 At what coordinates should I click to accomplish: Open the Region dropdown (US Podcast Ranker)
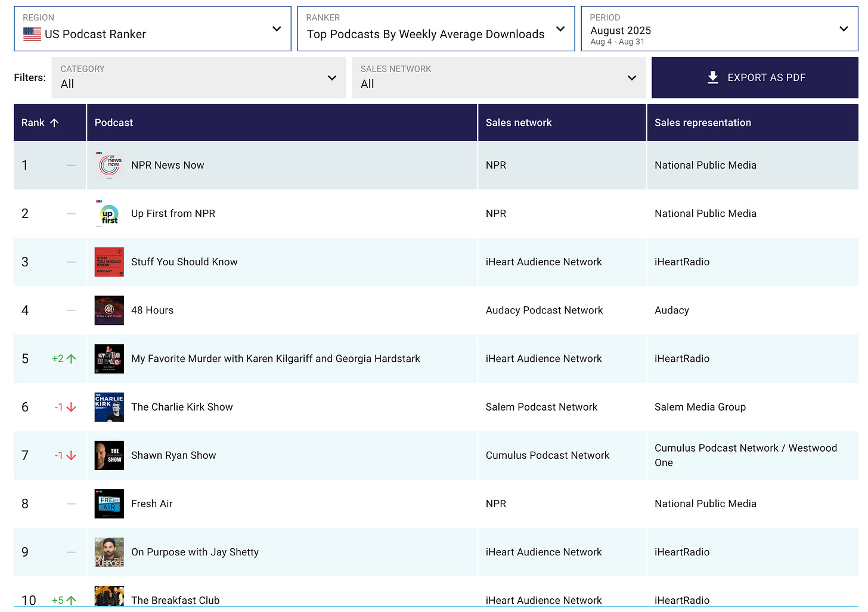click(153, 29)
